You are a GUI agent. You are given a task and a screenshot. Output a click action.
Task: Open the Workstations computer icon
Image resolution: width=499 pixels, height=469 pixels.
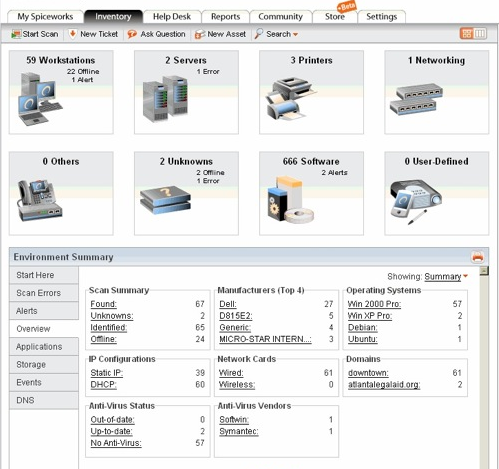(x=39, y=99)
